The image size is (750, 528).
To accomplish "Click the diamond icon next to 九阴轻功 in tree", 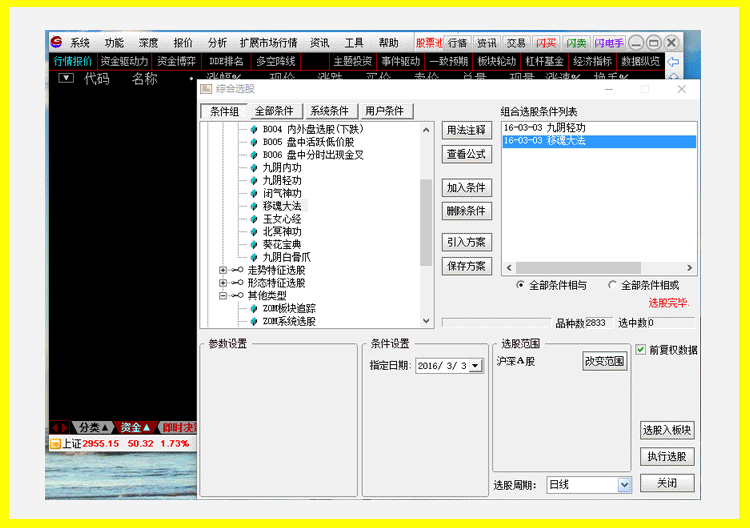I will pyautogui.click(x=254, y=181).
